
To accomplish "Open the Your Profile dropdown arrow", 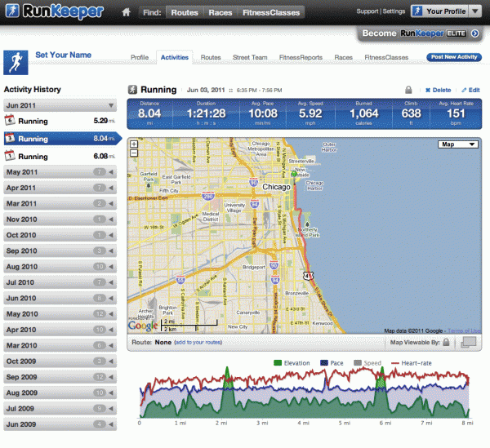I will click(x=475, y=11).
